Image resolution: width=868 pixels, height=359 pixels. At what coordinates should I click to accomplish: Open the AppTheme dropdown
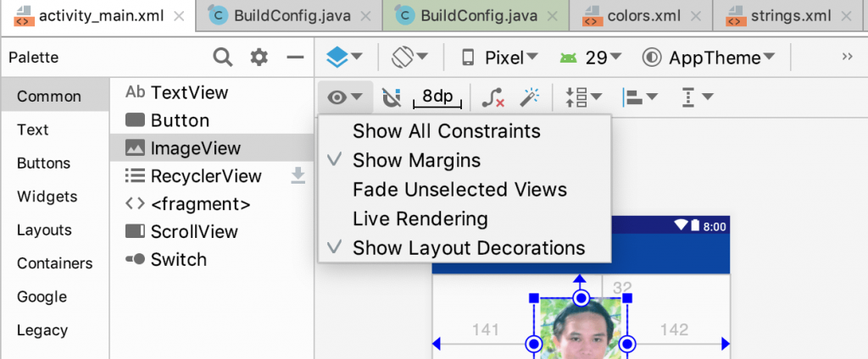point(710,58)
